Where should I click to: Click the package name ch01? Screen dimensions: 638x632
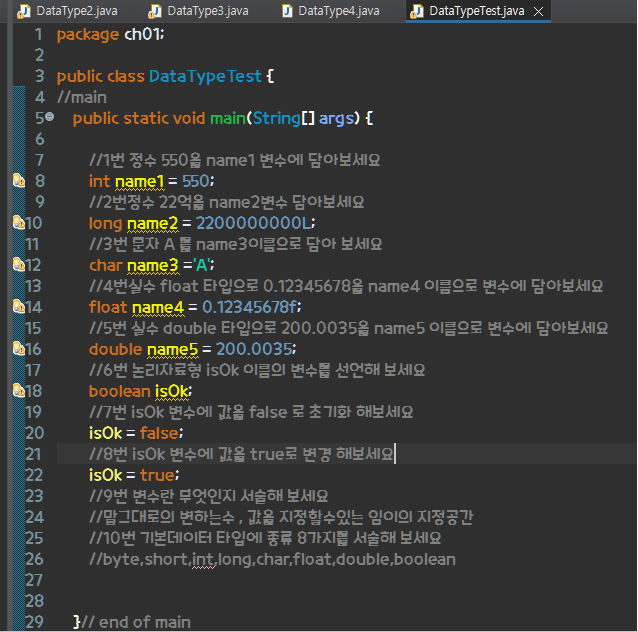click(142, 35)
